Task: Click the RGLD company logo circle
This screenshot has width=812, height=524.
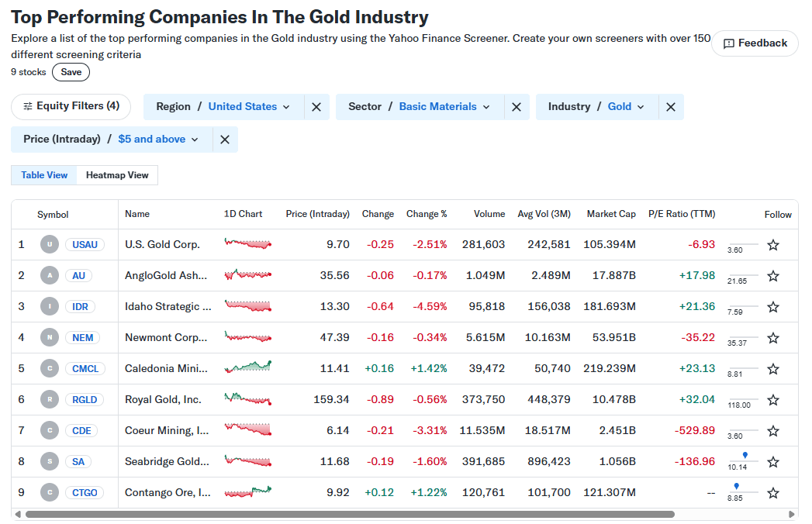Action: click(x=50, y=400)
